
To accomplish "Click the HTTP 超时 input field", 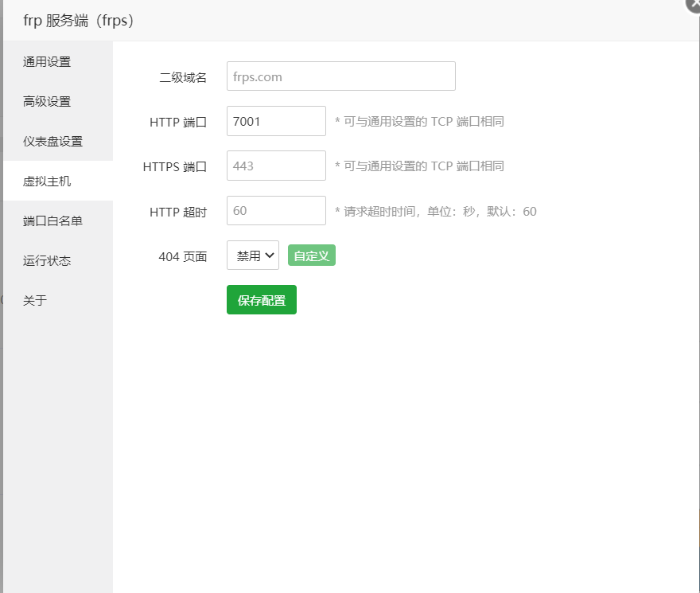I will pyautogui.click(x=276, y=210).
